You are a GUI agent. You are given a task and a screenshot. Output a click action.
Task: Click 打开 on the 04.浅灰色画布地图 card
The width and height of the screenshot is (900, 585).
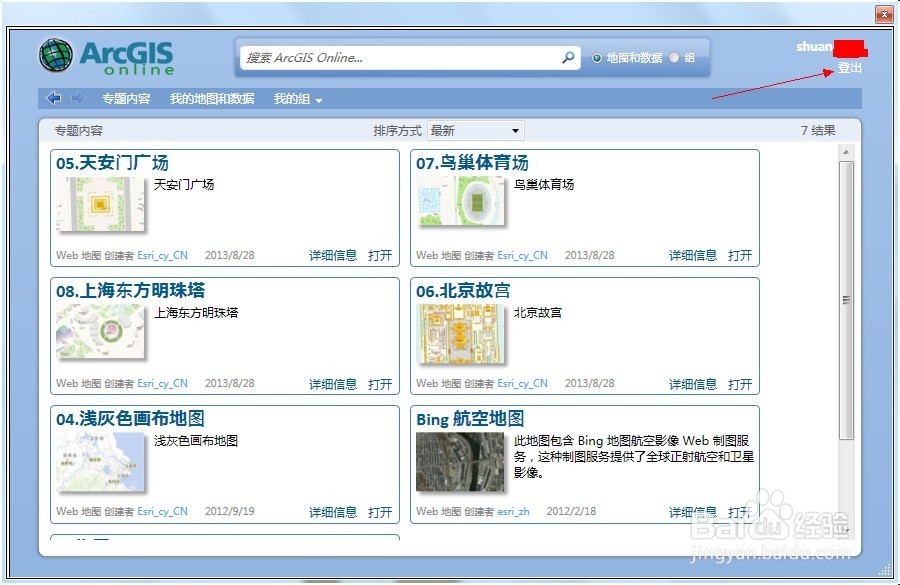tap(380, 512)
